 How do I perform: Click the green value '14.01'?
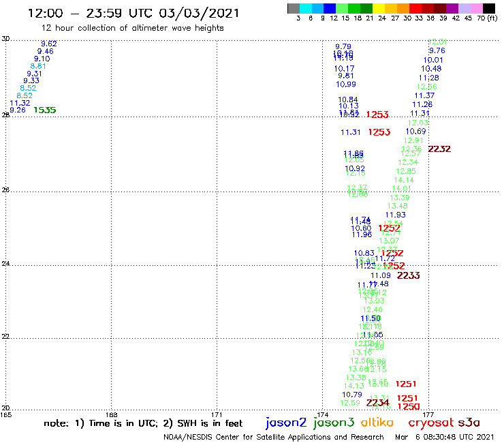point(401,189)
